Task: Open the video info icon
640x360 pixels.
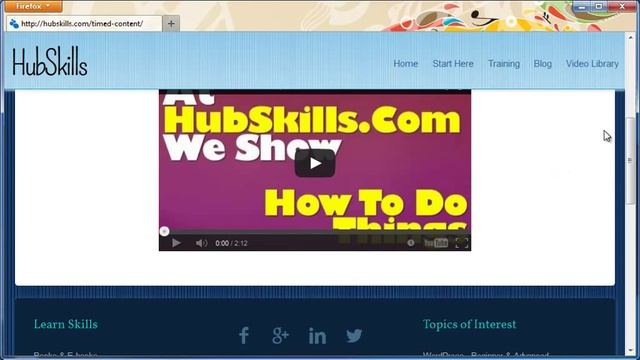Action: [x=411, y=243]
